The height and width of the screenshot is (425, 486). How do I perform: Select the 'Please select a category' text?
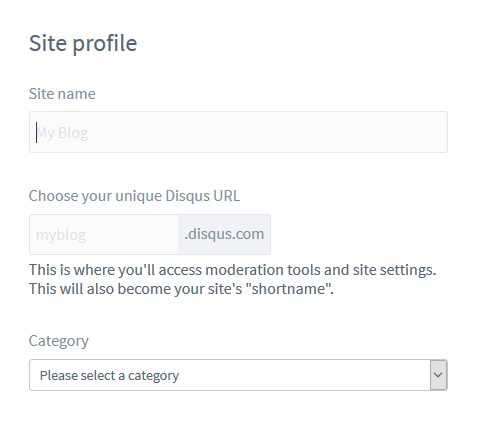coord(109,376)
